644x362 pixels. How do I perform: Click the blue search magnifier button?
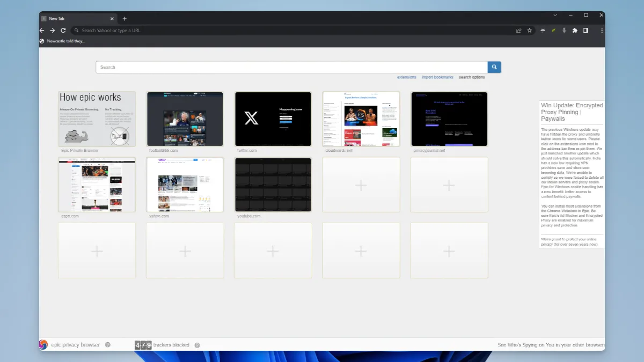(494, 67)
